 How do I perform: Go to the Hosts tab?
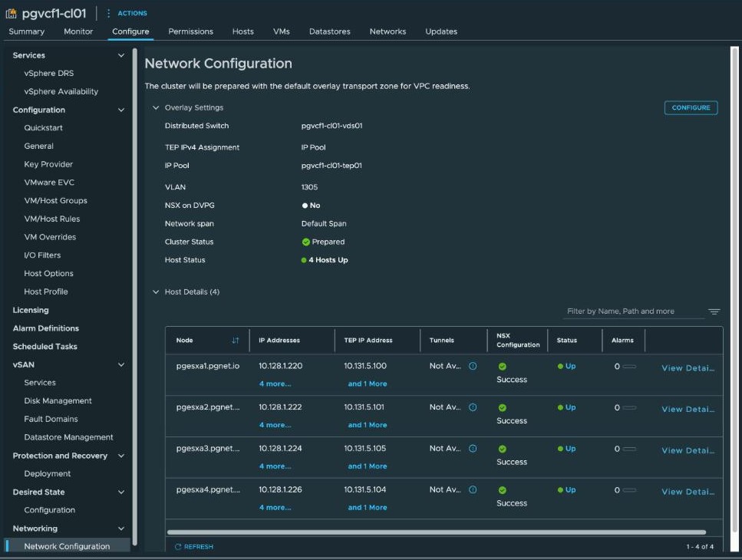[242, 31]
